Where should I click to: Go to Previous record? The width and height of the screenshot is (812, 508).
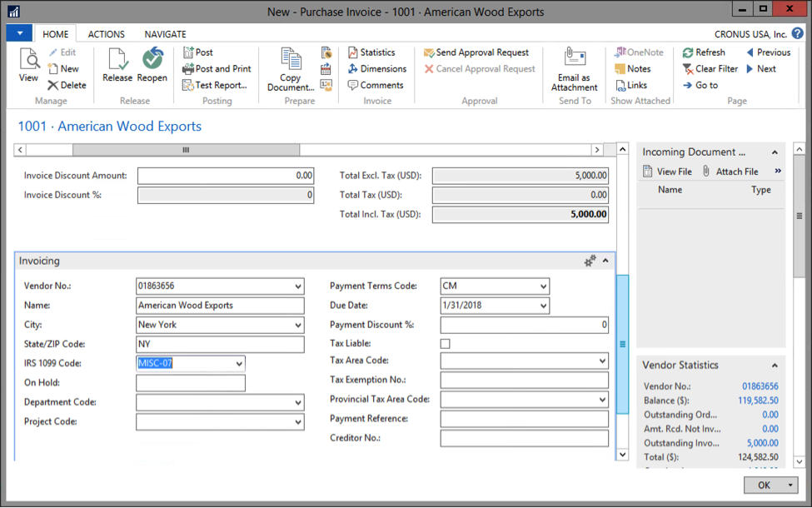pos(769,52)
